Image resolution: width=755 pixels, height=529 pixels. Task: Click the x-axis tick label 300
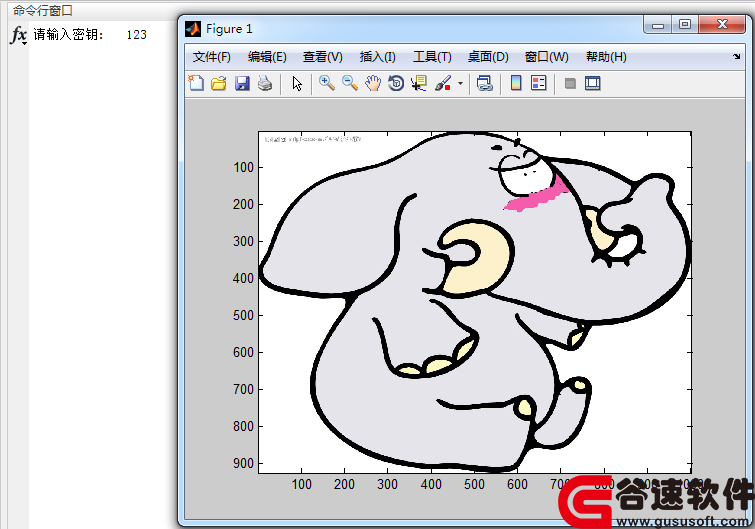point(387,484)
